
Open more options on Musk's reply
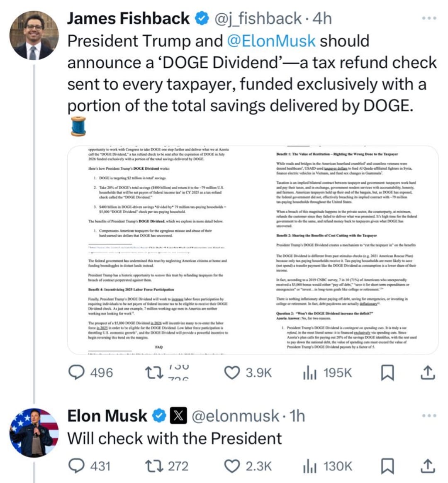click(x=429, y=415)
